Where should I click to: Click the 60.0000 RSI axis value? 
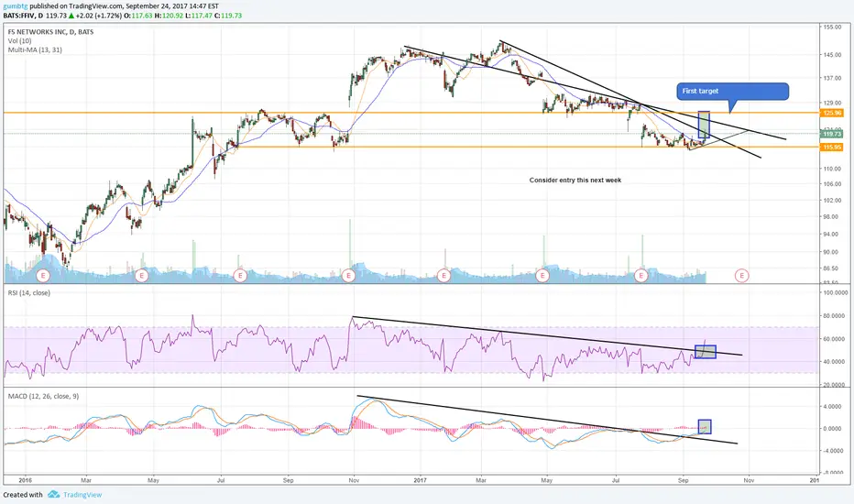click(x=834, y=339)
